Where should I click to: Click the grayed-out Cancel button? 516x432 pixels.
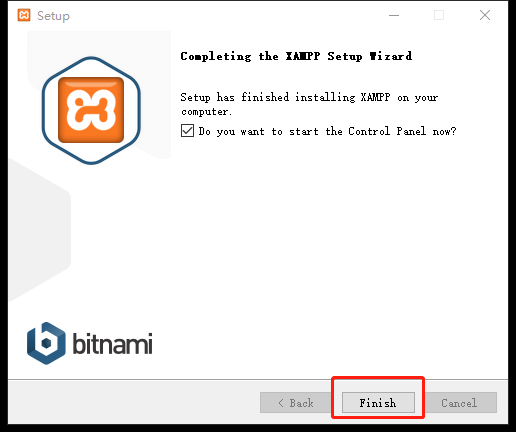click(460, 403)
